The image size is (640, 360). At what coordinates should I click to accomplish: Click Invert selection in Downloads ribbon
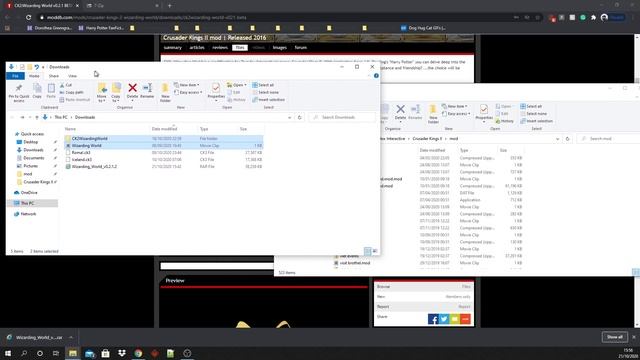pyautogui.click(x=268, y=100)
